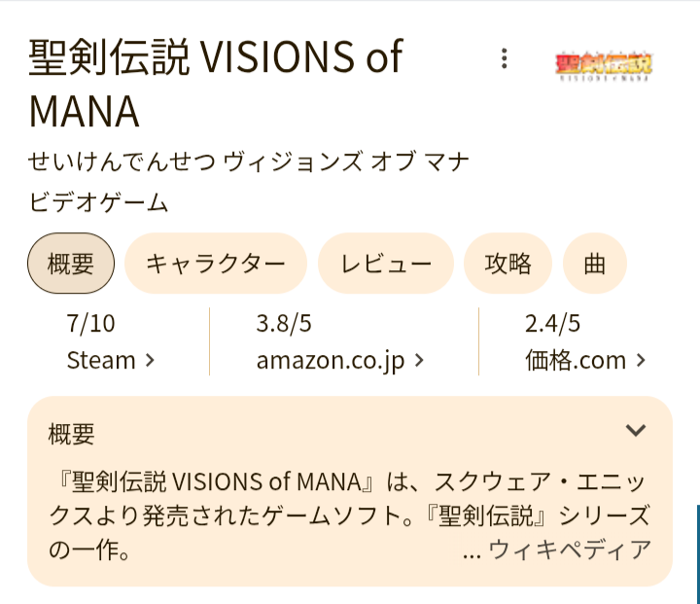
Task: Switch to the 曲 tab
Action: pyautogui.click(x=595, y=264)
